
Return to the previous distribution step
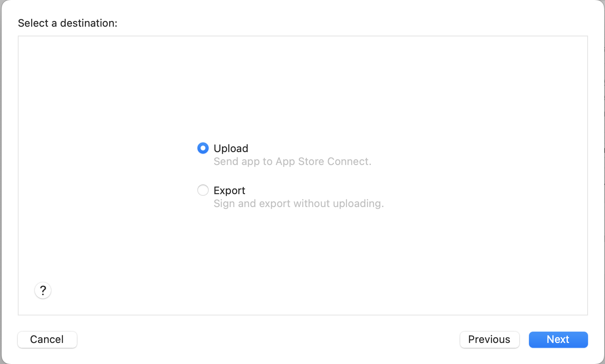tap(489, 339)
